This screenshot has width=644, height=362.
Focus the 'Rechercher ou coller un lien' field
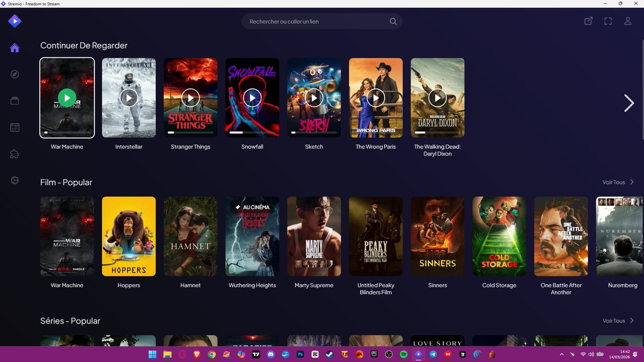click(322, 21)
